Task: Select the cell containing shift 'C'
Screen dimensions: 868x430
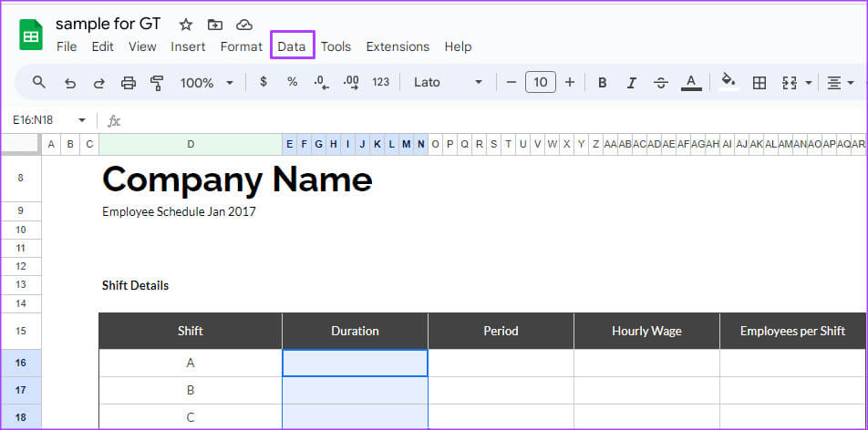Action: [191, 416]
